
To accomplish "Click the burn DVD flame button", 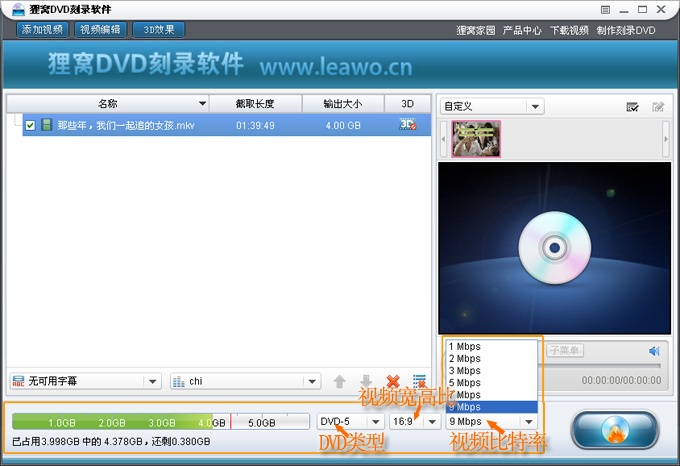I will (615, 430).
